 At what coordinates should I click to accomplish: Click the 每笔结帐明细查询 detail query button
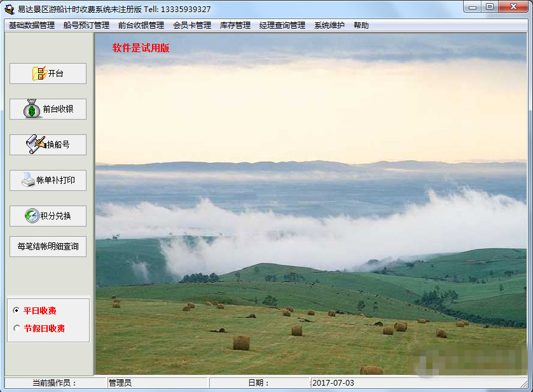[48, 246]
